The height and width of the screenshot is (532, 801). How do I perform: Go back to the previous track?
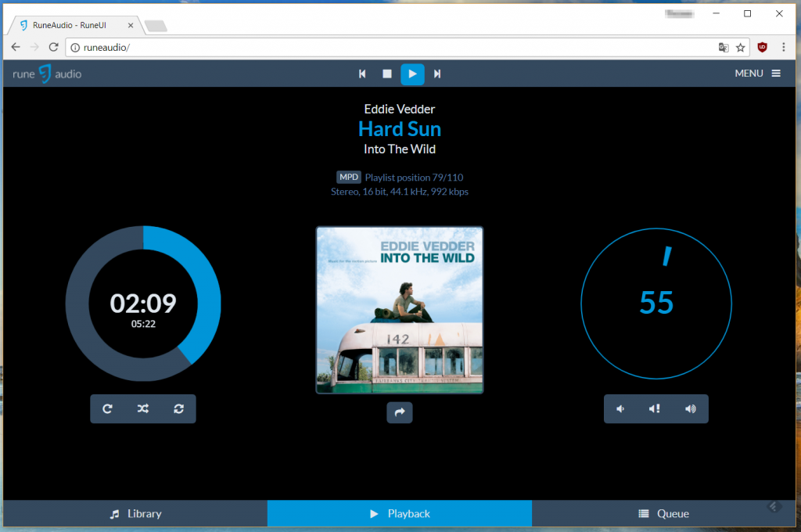tap(361, 74)
